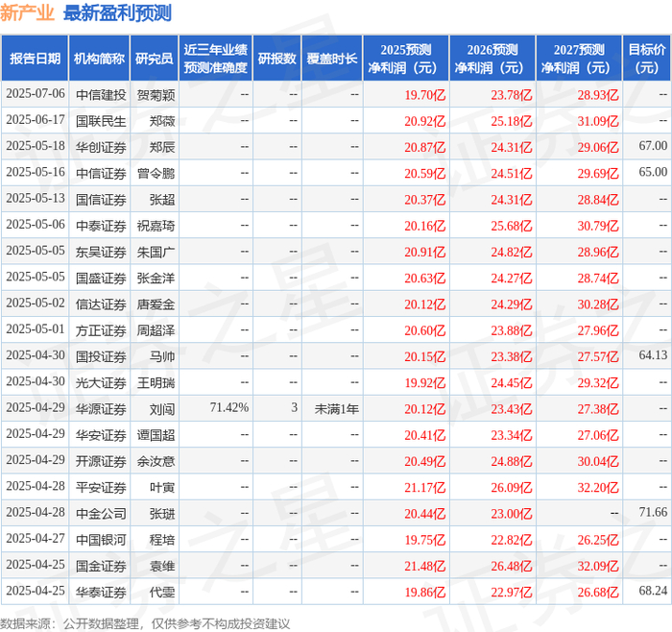Click the 19.70亿 profit forecast
Viewport: 672px width, 632px height.
coord(424,95)
